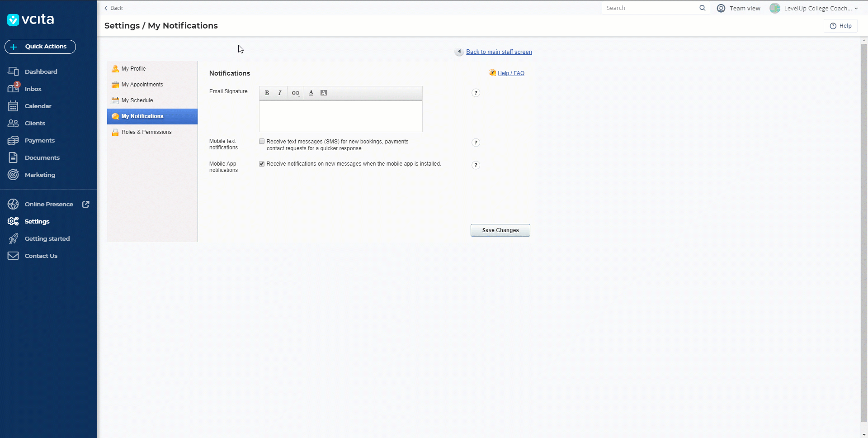Screen dimensions: 868x438
Task: Click the search magnifier icon
Action: click(x=702, y=8)
